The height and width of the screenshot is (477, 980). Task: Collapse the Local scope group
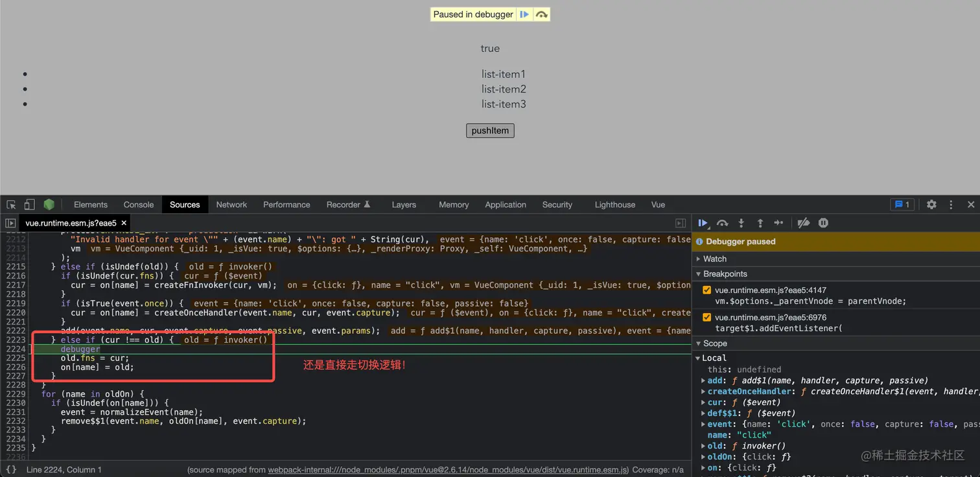click(x=698, y=358)
